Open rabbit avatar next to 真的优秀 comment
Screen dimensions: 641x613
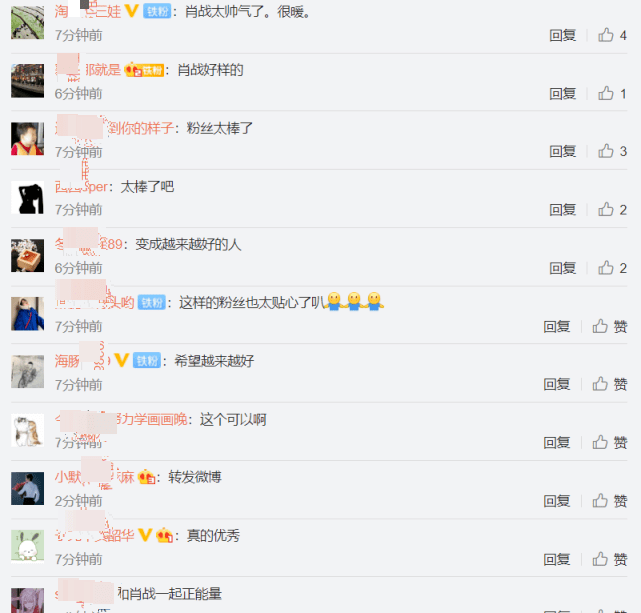click(x=27, y=546)
